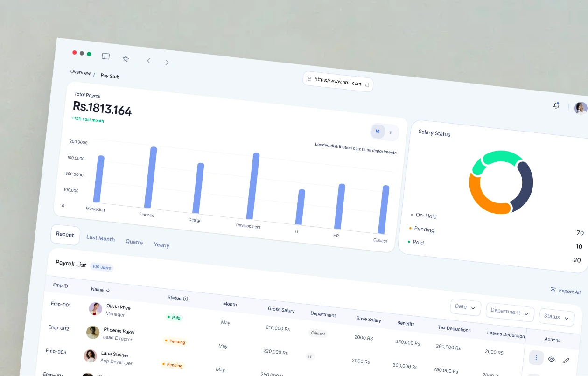Open the Date filter dropdown
The height and width of the screenshot is (376, 588).
[x=466, y=307]
